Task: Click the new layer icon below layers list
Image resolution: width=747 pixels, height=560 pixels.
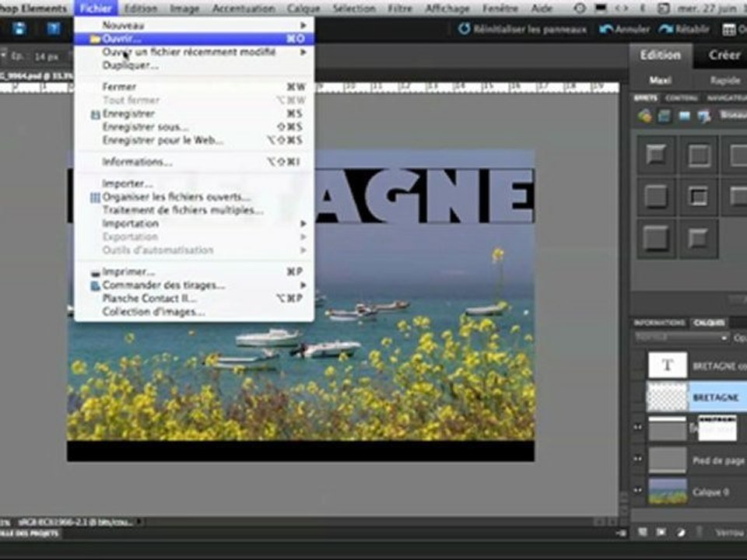Action: point(642,532)
